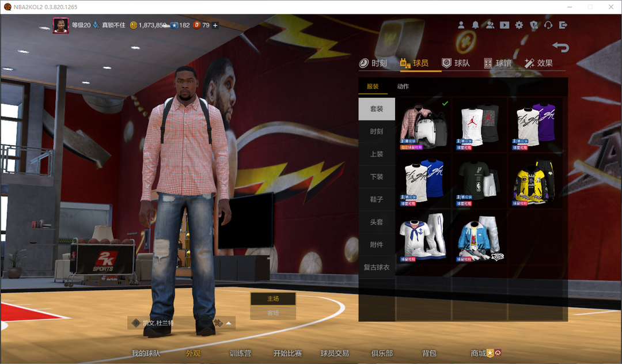Click the 等级20 level text
Screen dimensions: 622x364
click(81, 25)
